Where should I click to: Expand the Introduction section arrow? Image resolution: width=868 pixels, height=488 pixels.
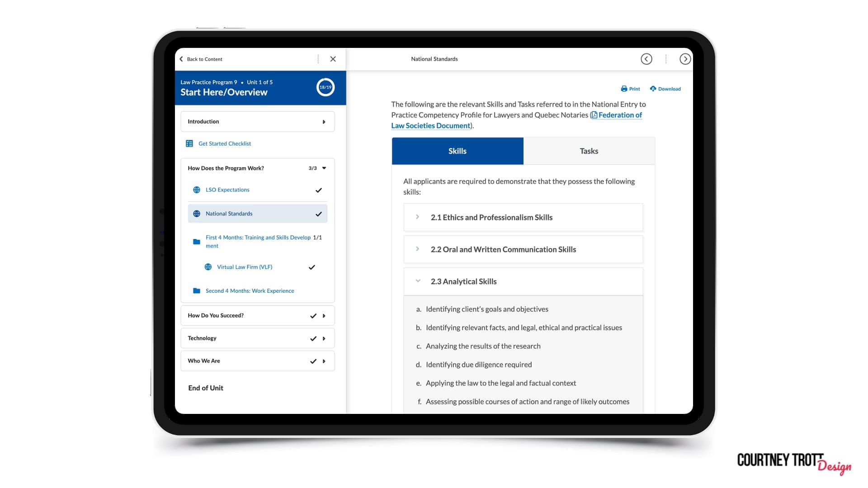pos(324,122)
